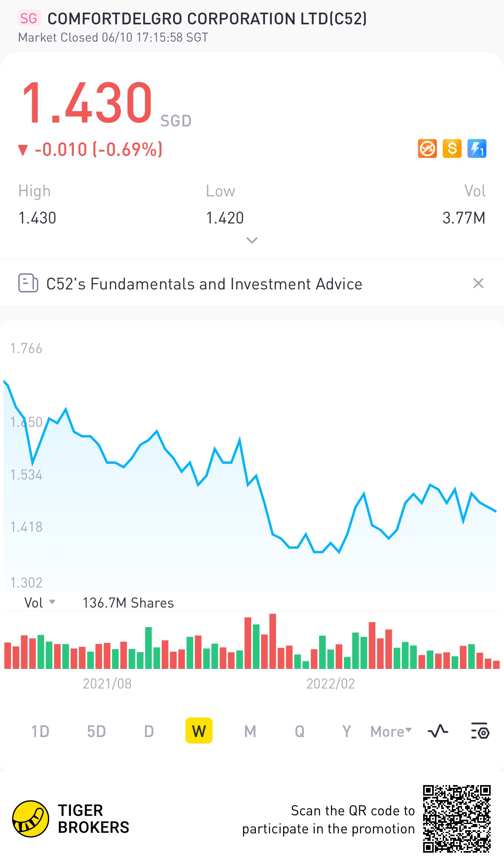Tap the yellow dollar sign badge icon
504x866 pixels.
click(x=452, y=149)
